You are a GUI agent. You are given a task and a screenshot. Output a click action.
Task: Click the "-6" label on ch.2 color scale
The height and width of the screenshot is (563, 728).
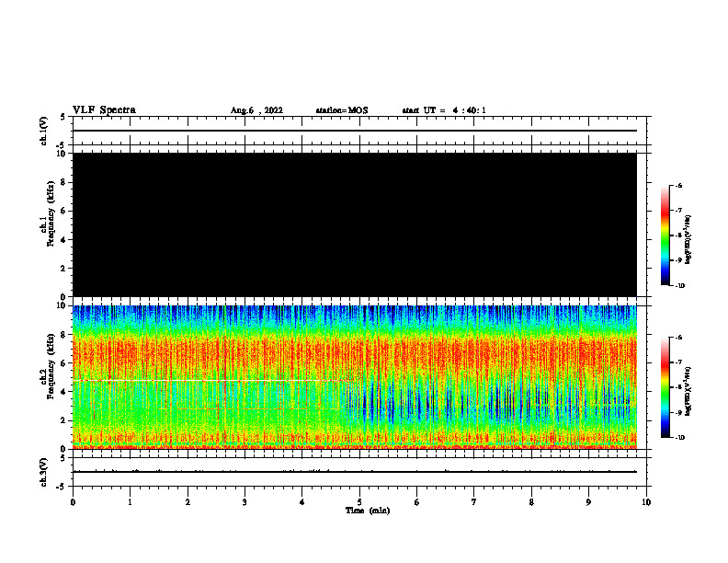pyautogui.click(x=678, y=338)
